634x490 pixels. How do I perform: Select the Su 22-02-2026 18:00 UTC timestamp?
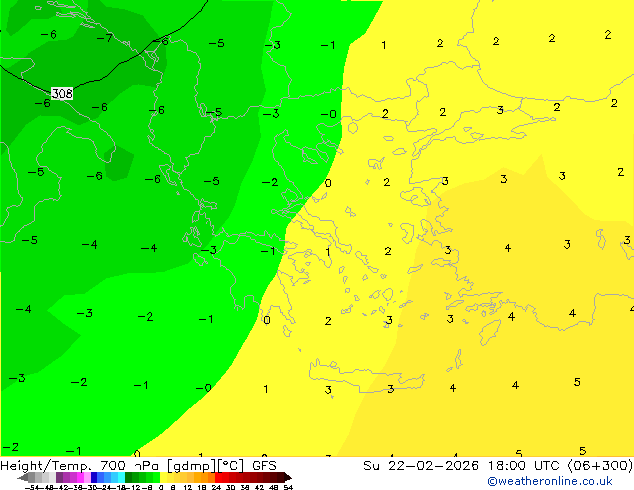(497, 466)
